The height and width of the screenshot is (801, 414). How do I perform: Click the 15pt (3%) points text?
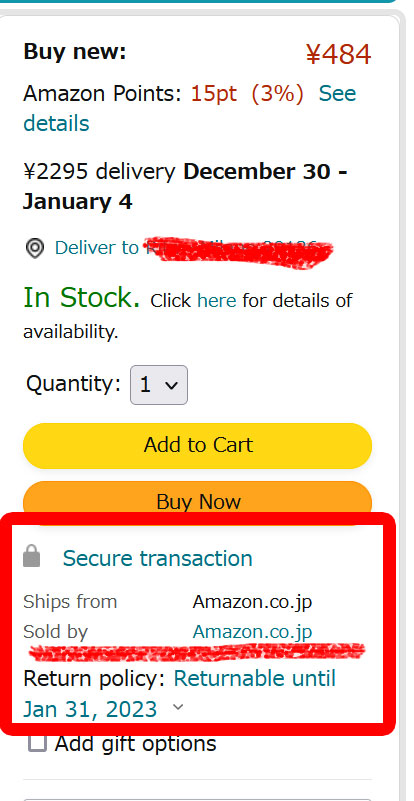pos(247,93)
